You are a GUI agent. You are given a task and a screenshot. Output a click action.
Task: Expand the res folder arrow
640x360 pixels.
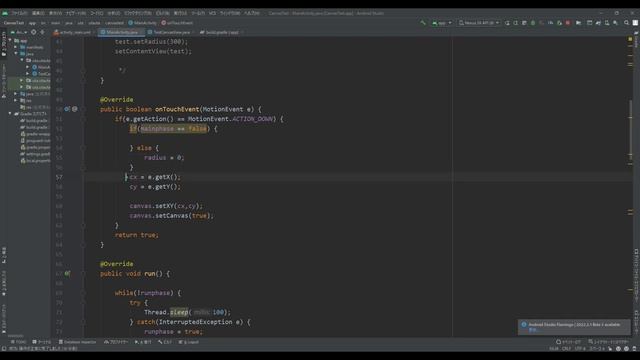coord(16,100)
